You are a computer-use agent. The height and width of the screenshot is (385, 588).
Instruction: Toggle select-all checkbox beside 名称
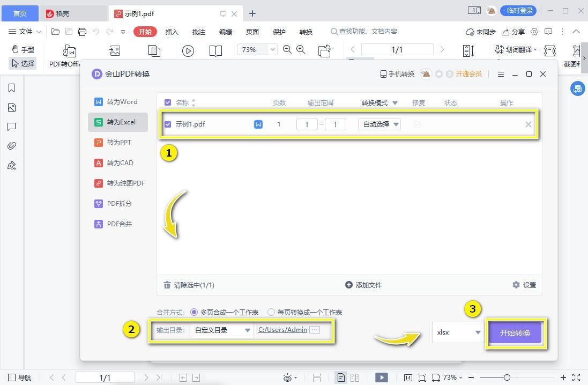click(x=168, y=102)
